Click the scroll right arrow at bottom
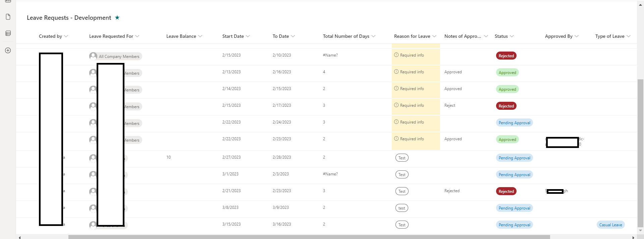 coord(633,237)
